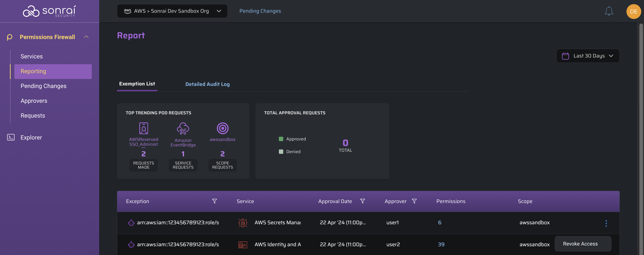The height and width of the screenshot is (255, 644).
Task: Click the aws logo in org selector
Action: coord(128,11)
